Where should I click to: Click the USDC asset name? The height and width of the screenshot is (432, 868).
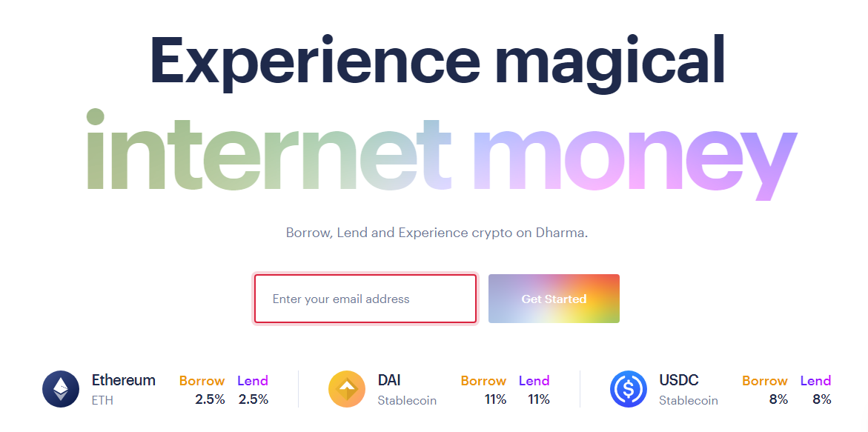(x=679, y=380)
